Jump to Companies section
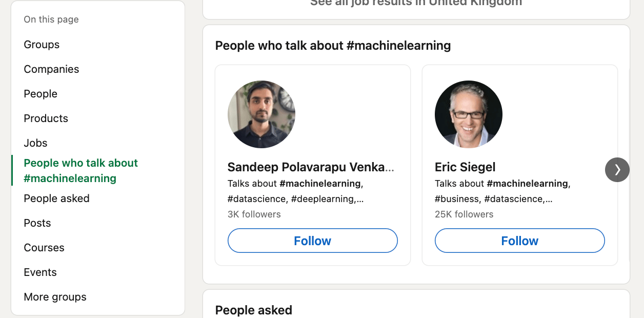The image size is (644, 318). point(51,69)
